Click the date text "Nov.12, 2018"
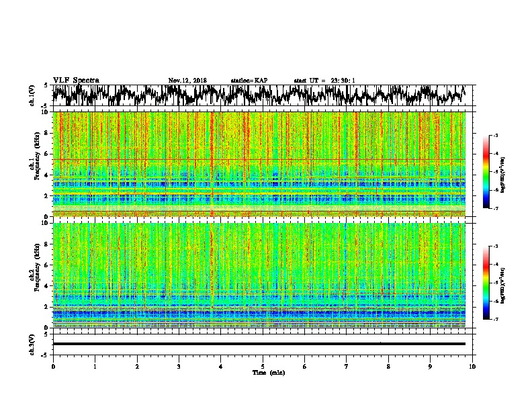The height and width of the screenshot is (411, 532). point(187,81)
